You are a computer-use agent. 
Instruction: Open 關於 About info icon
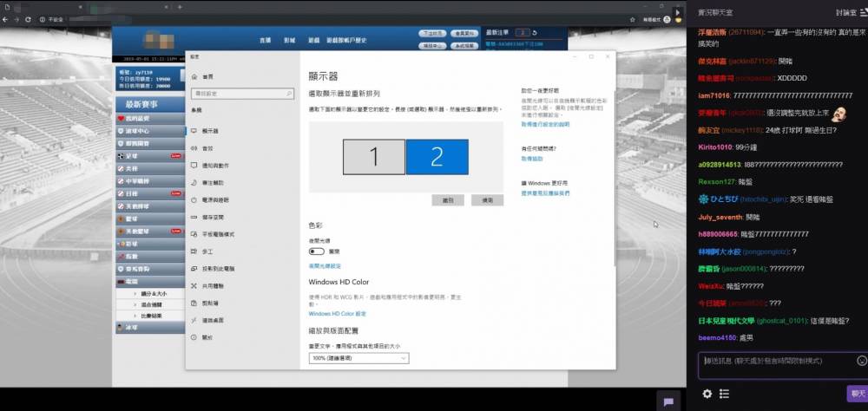click(194, 337)
